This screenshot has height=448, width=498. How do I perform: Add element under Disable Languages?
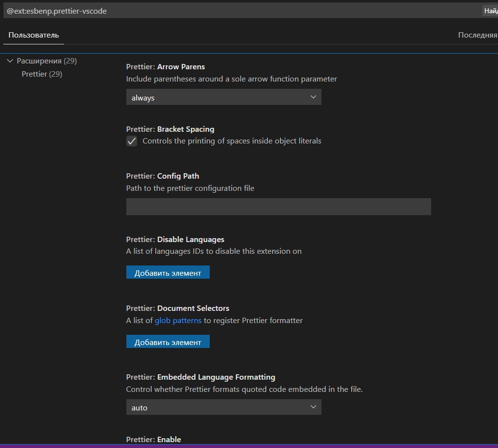(168, 272)
